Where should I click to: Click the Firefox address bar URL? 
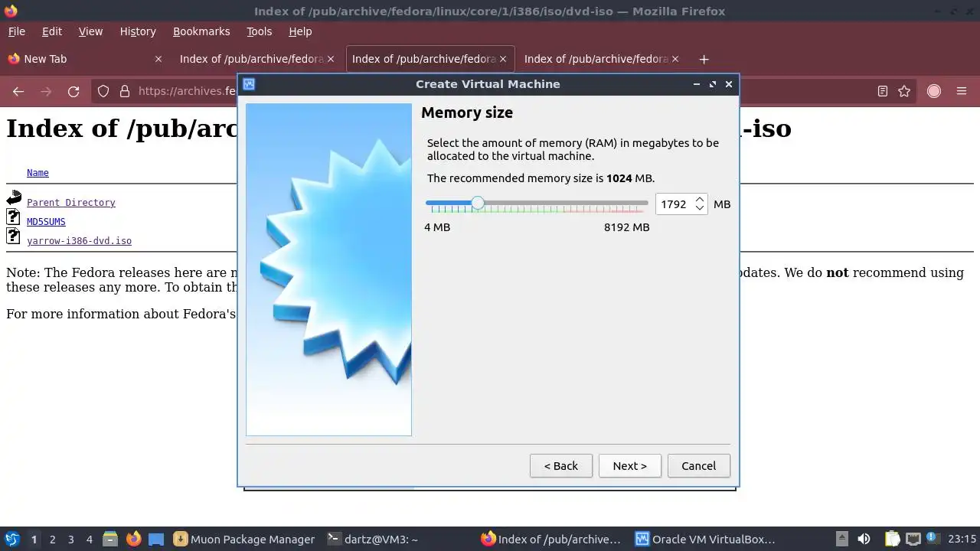pos(188,91)
